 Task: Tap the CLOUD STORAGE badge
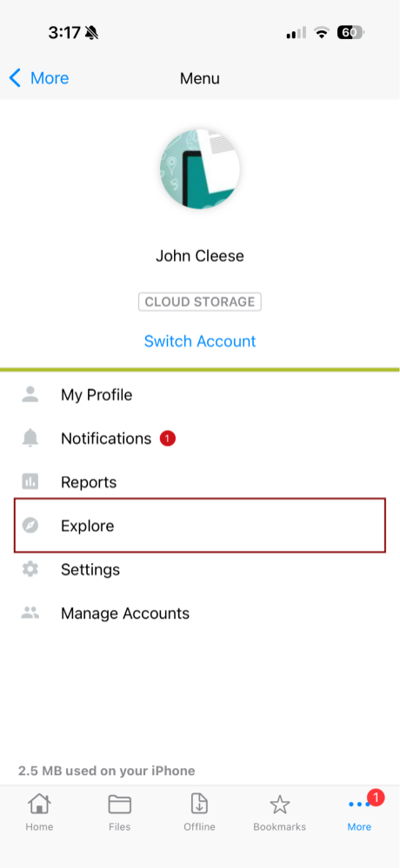click(200, 301)
